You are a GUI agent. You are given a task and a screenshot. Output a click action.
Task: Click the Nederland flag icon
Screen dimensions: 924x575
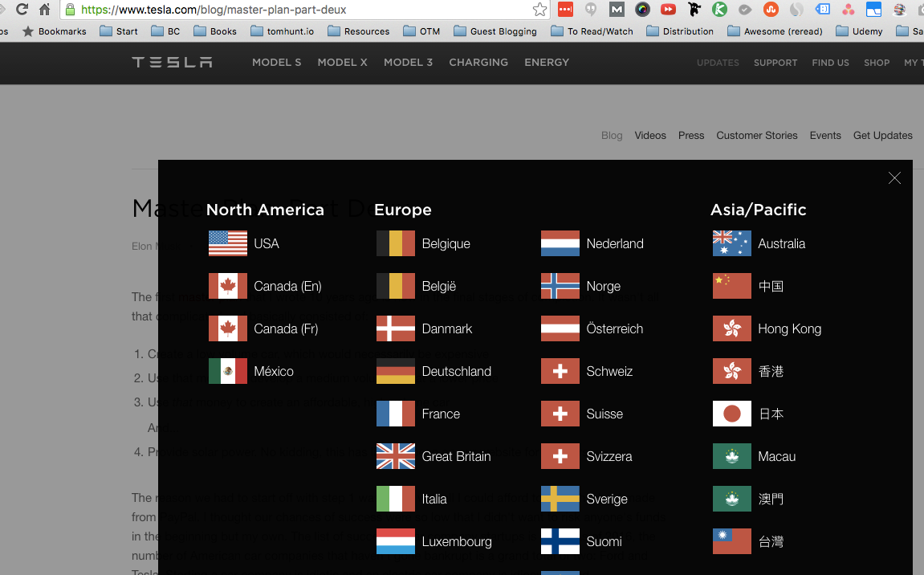click(560, 243)
